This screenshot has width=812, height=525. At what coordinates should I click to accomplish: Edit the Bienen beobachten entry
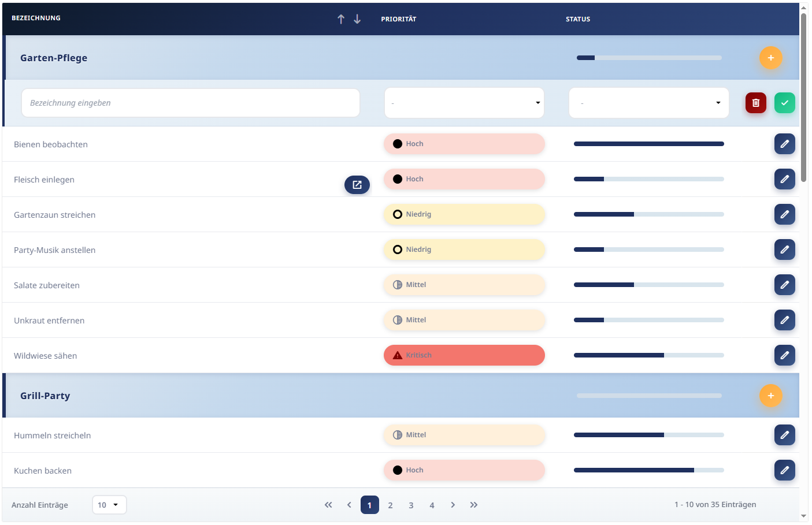point(784,144)
